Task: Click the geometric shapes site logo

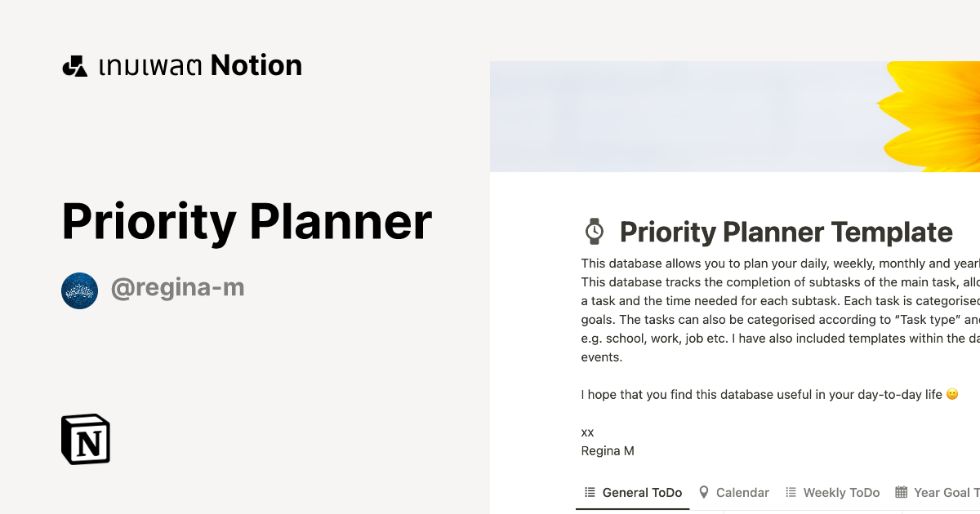Action: [74, 64]
